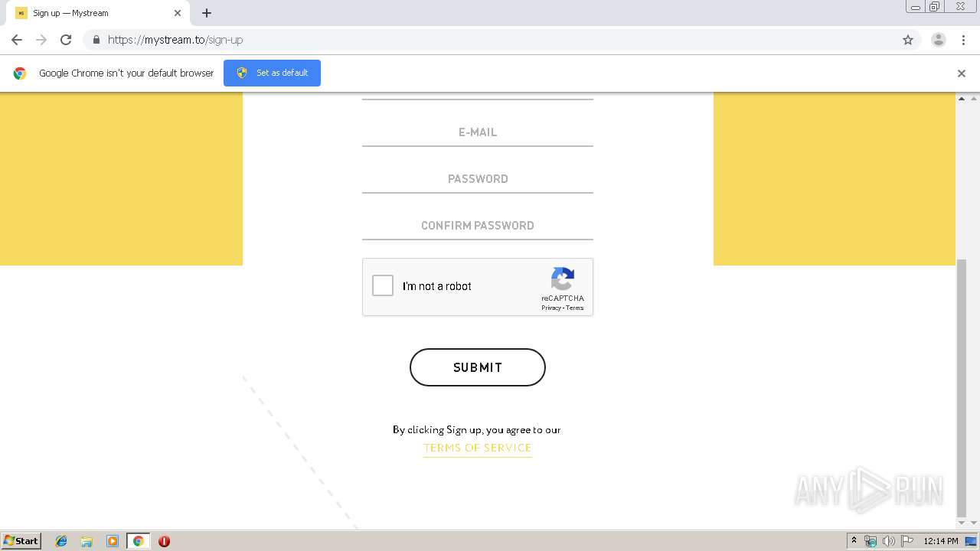Screen dimensions: 980x551
Task: Click the address bar URL
Action: (175, 40)
